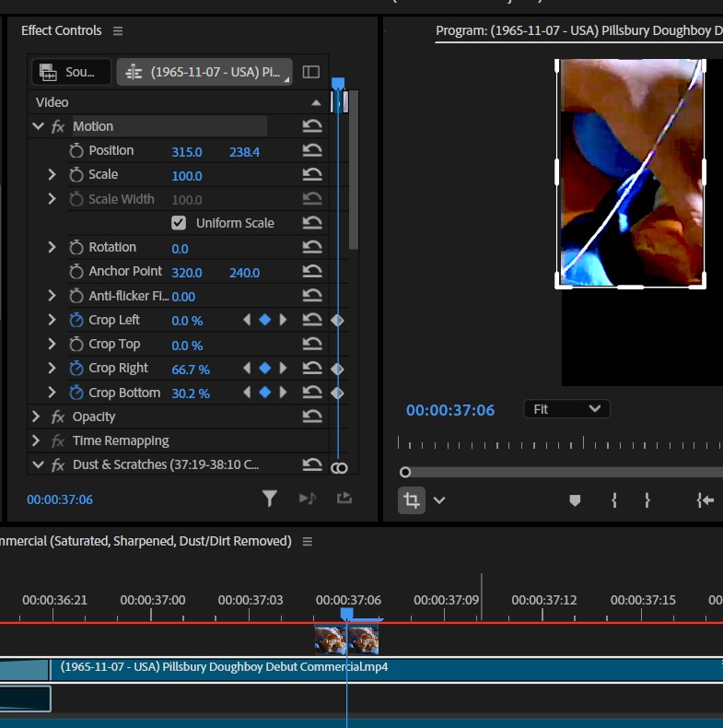
Task: Expand the Opacity effect
Action: pos(36,417)
